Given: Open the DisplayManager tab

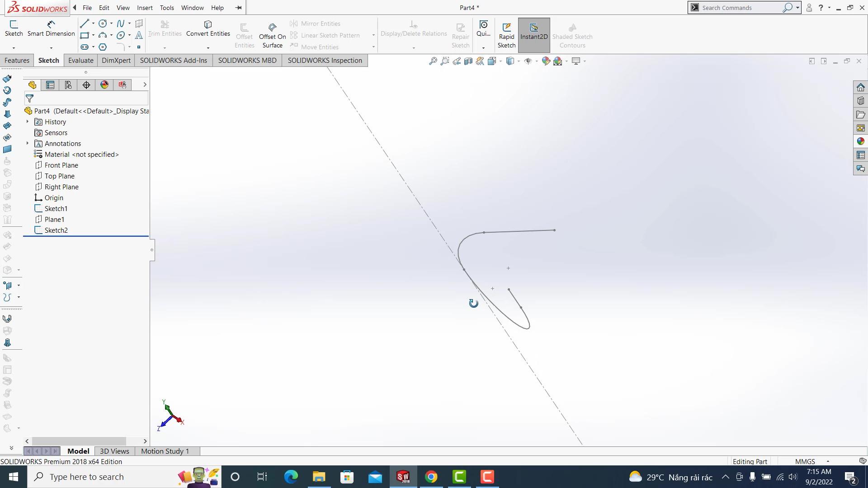Looking at the screenshot, I should [104, 85].
